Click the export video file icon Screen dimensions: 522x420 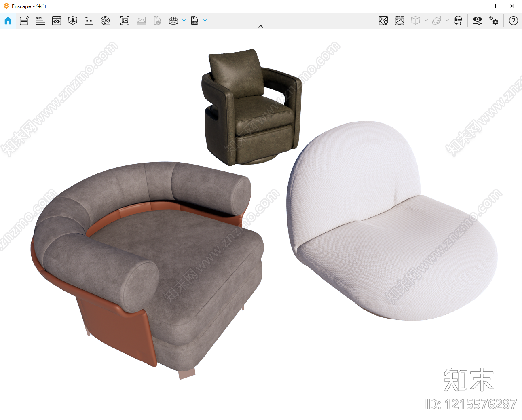(x=157, y=21)
